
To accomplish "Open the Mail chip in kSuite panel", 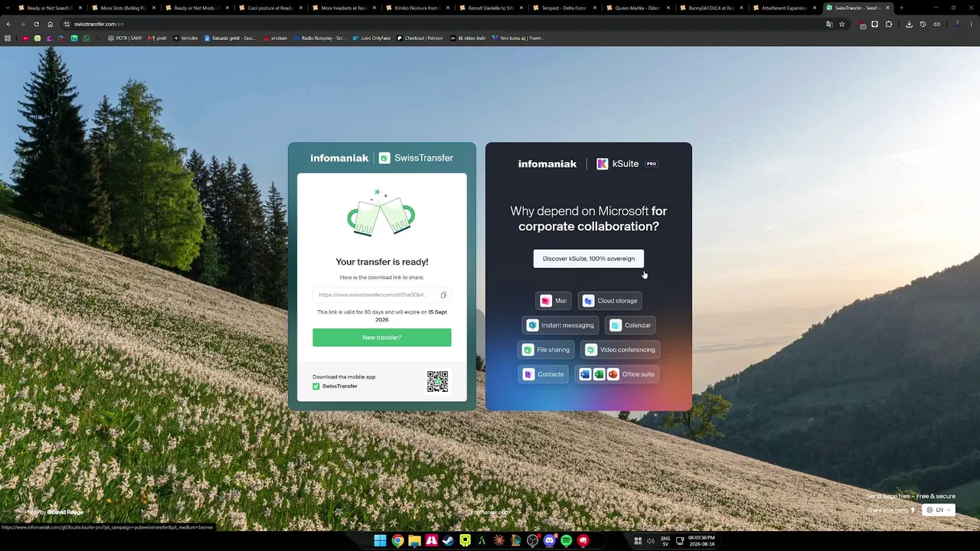I will [x=554, y=301].
